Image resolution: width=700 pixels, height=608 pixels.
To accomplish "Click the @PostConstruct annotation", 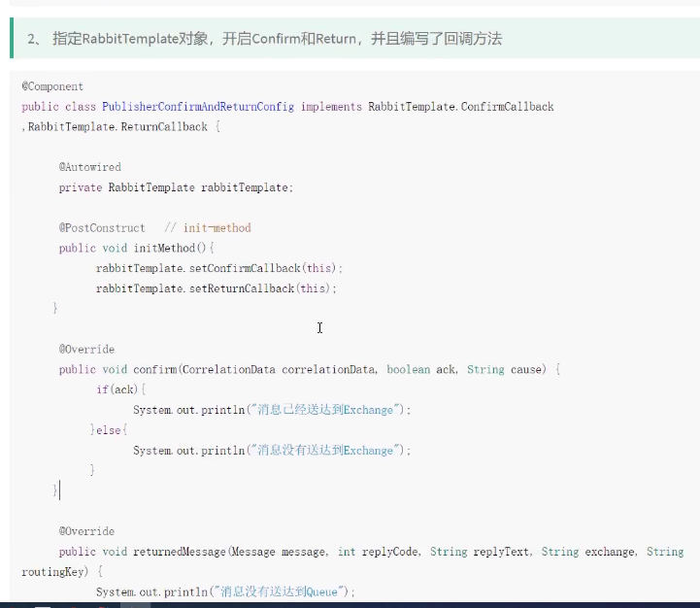I will click(102, 228).
